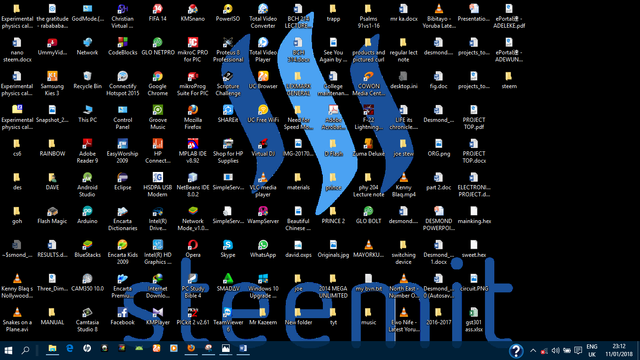Select the This PC icon
The image size is (640, 360).
click(87, 113)
